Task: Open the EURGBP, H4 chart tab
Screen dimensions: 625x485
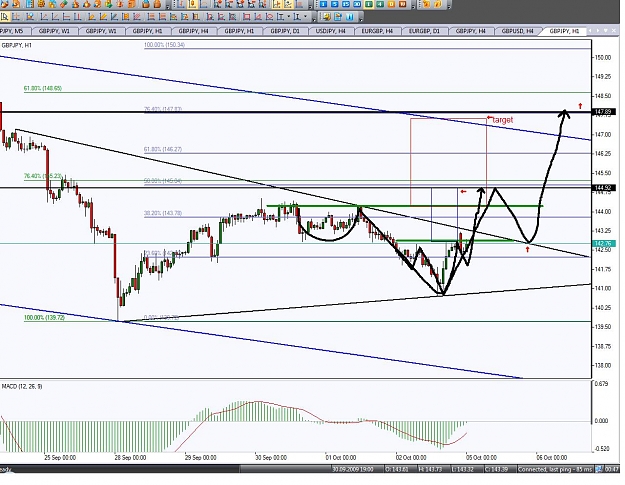Action: [377, 31]
